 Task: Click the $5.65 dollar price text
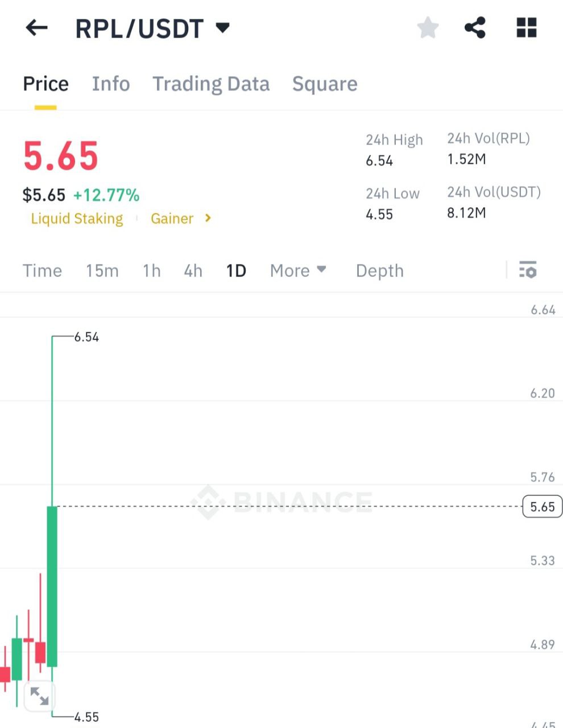[x=44, y=195]
